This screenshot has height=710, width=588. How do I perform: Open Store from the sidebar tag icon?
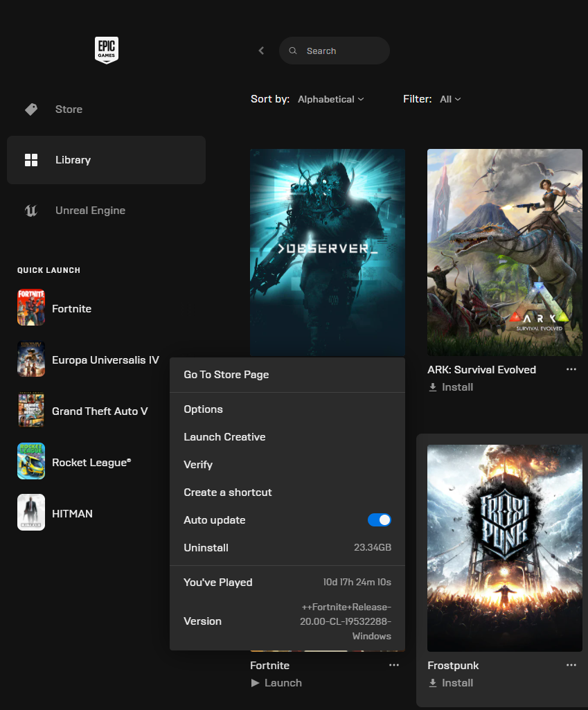tap(31, 109)
